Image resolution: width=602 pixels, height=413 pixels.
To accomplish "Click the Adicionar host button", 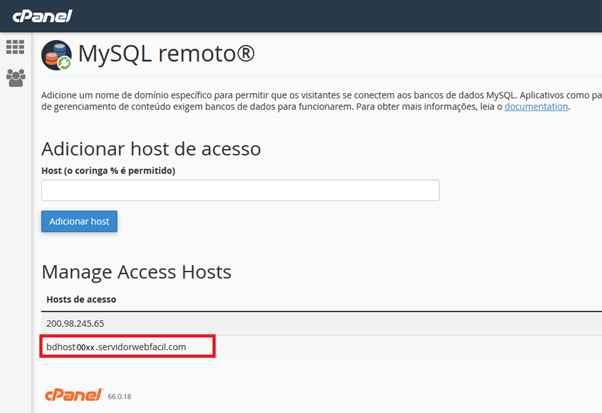I will coord(79,221).
